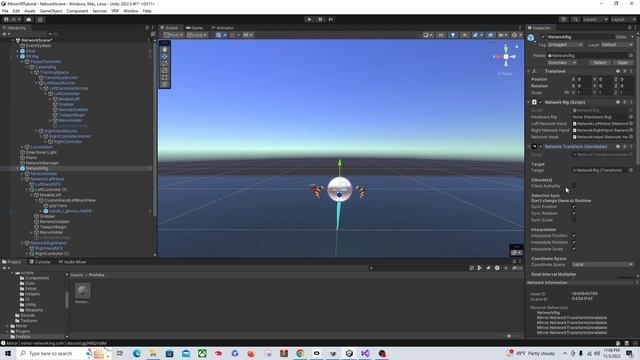
Task: Click the Position X field in the Transform
Action: click(x=583, y=79)
